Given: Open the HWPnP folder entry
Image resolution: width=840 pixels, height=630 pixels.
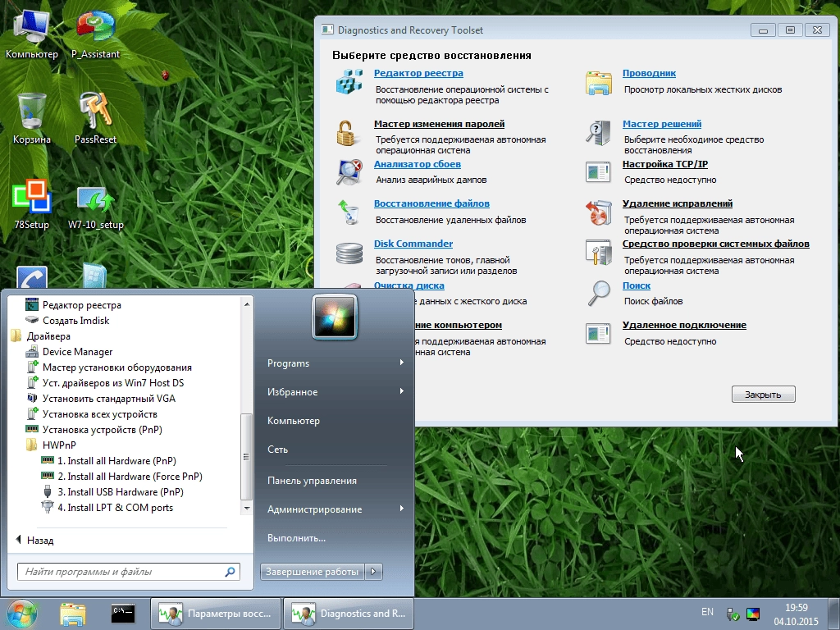Looking at the screenshot, I should 51,445.
